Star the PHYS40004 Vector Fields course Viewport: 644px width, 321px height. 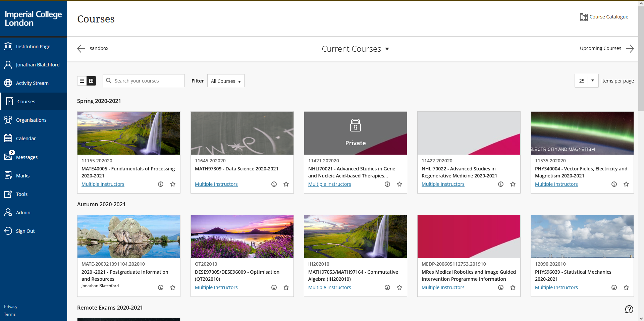point(626,184)
